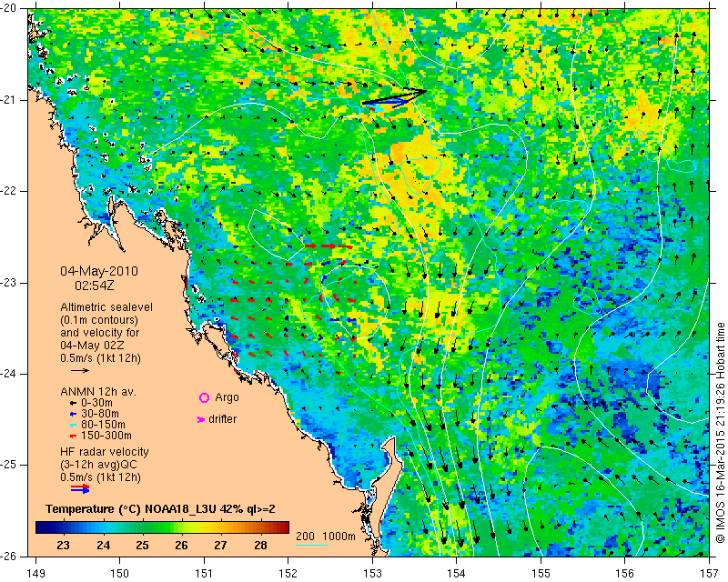This screenshot has width=728, height=582.
Task: Click the time label 02:54Z
Action: [95, 286]
